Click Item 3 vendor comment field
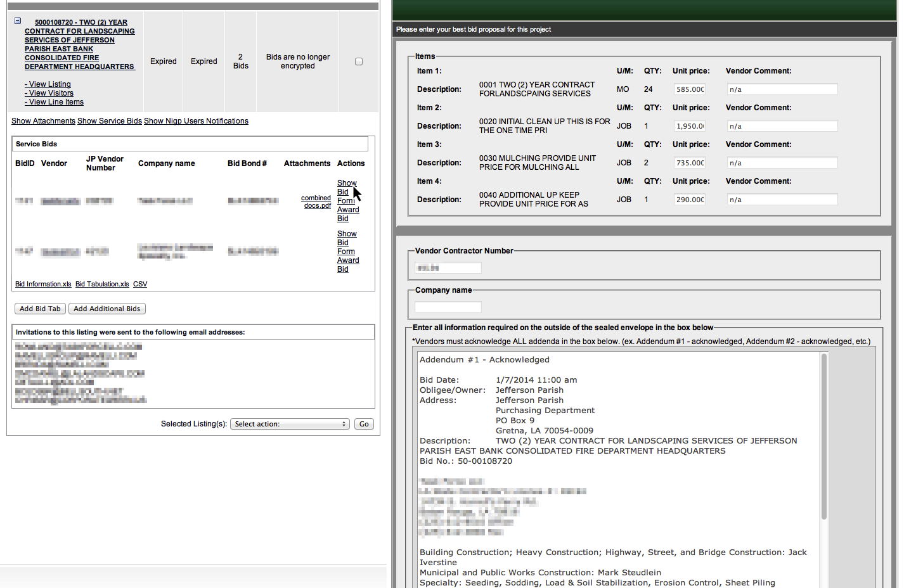The image size is (904, 588). tap(782, 163)
